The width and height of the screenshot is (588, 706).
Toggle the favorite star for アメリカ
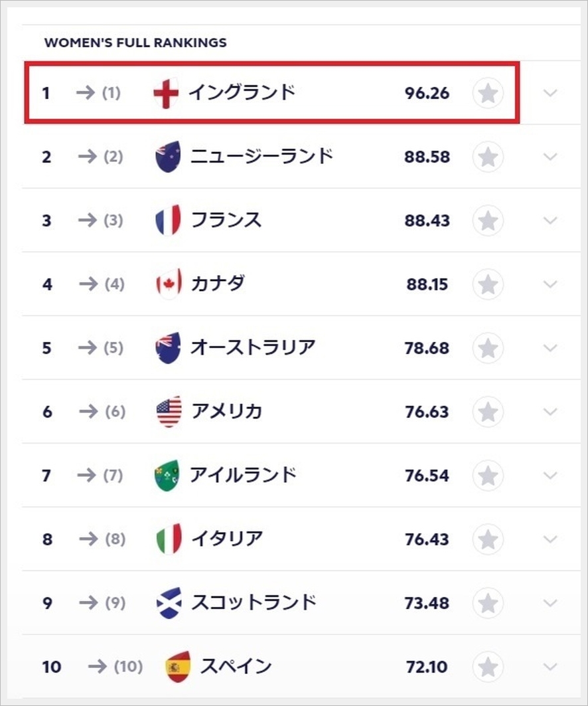488,412
